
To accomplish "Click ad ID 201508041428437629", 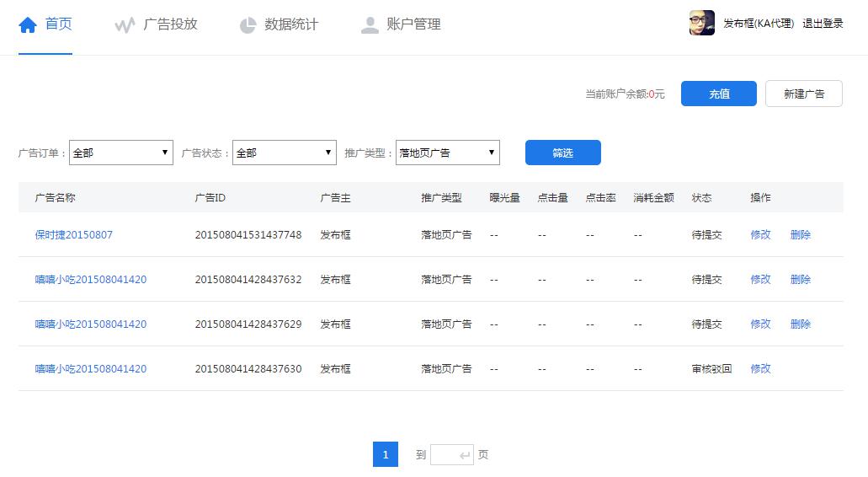I will 248,324.
